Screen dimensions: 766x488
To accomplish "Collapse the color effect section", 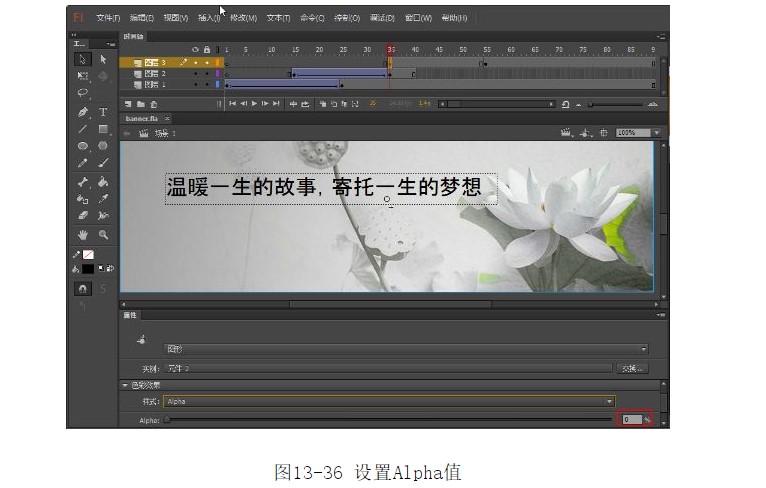I will (126, 384).
